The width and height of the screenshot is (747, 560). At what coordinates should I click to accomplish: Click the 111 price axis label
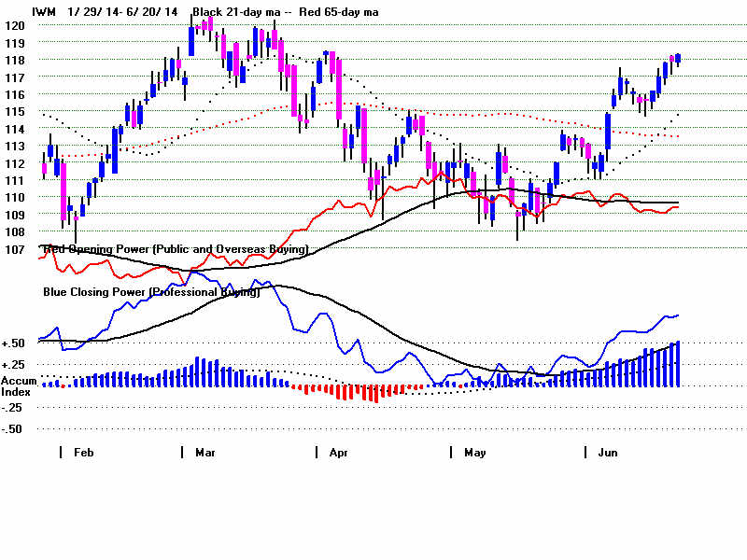pyautogui.click(x=14, y=180)
